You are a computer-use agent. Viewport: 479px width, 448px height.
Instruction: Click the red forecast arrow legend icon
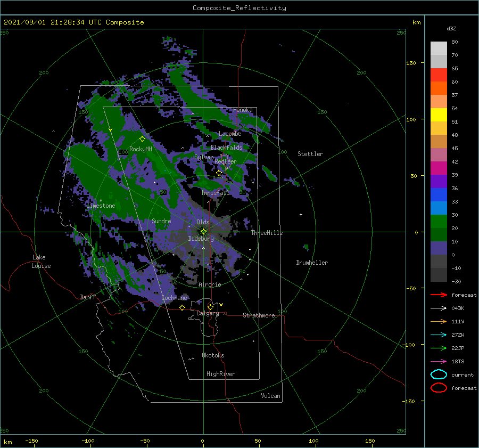[x=439, y=295]
